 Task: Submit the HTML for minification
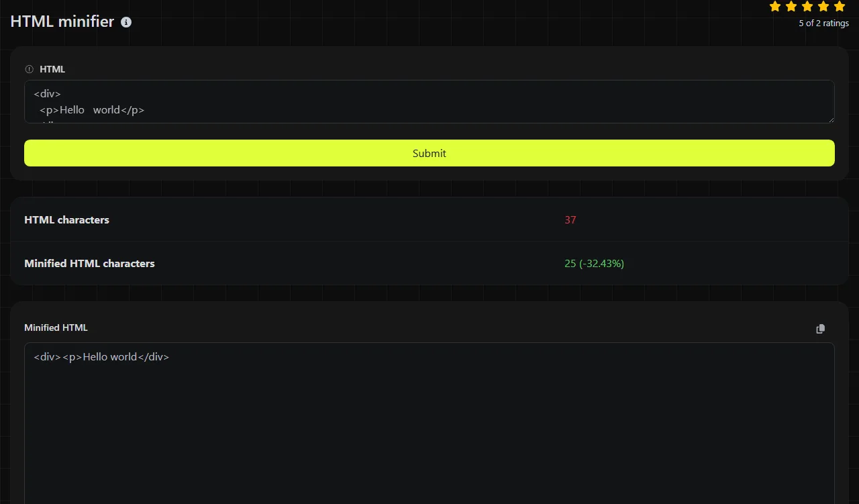point(429,153)
